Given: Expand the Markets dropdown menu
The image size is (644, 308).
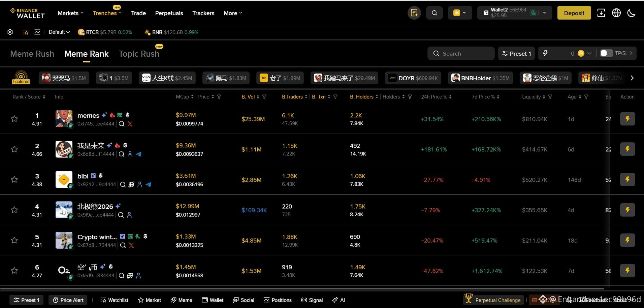Looking at the screenshot, I should (x=70, y=13).
